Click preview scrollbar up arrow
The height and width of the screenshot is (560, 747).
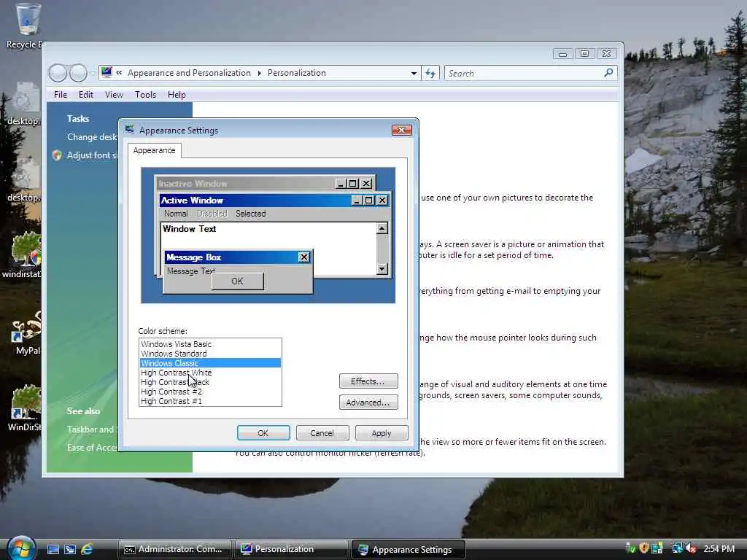click(382, 228)
